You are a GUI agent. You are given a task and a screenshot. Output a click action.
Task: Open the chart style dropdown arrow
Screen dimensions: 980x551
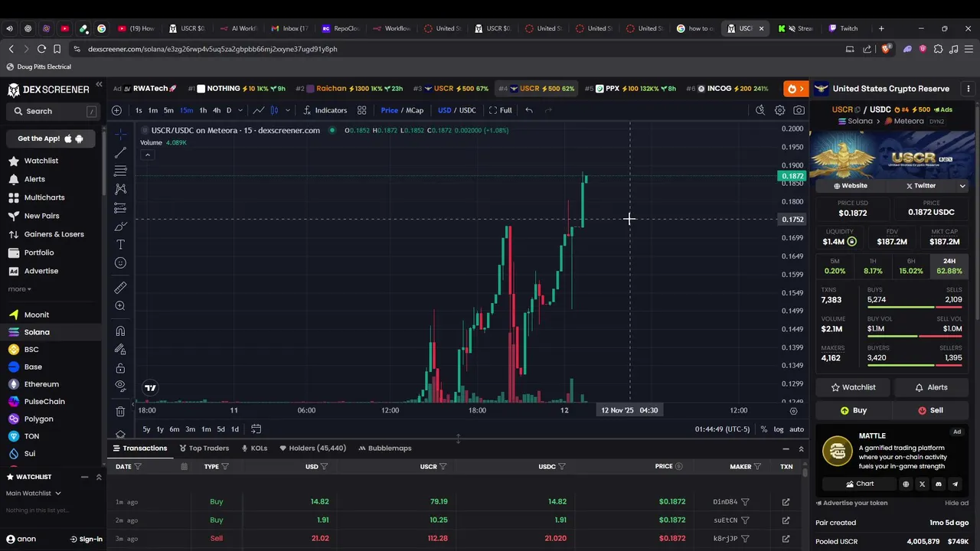(x=288, y=110)
